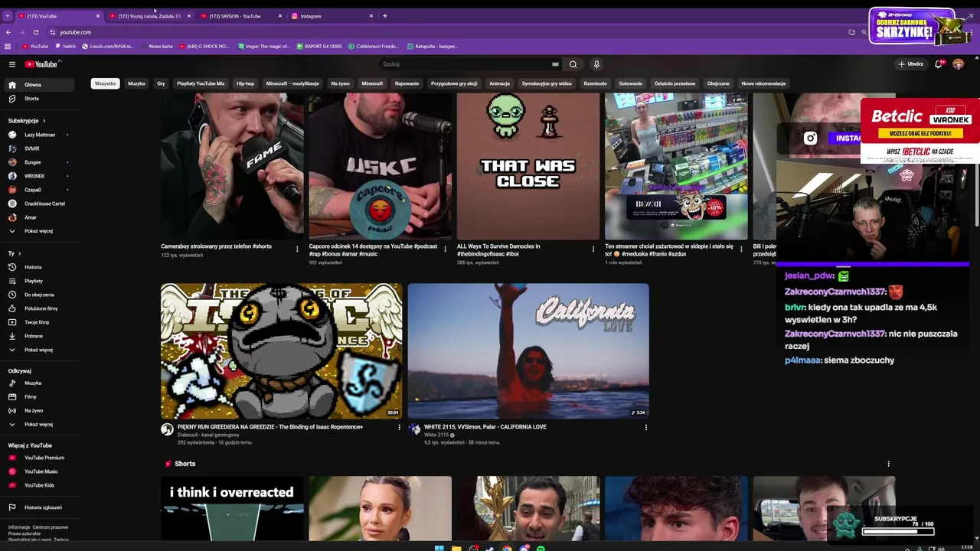The image size is (980, 551).
Task: Select the Animacja filter chip
Action: [x=499, y=83]
